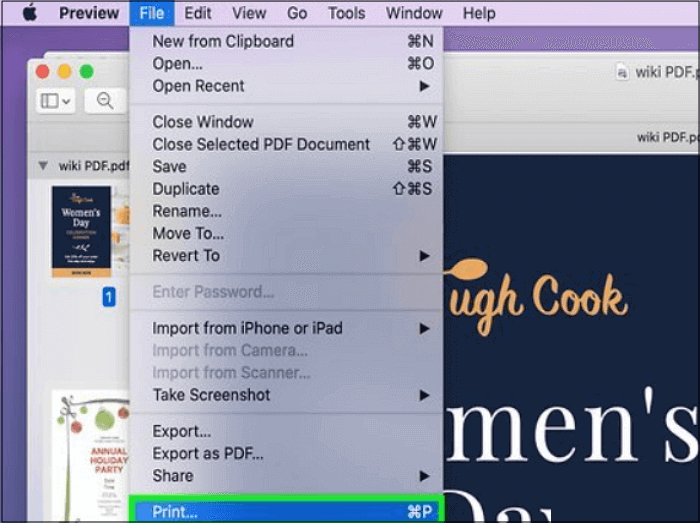This screenshot has height=523, width=700.
Task: Choose Close Window
Action: point(286,122)
